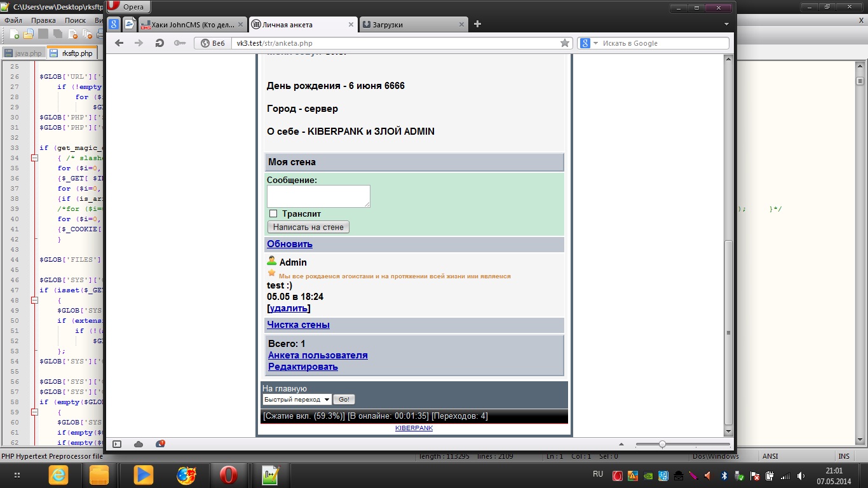Open the Action Center flag tray icon

point(754,475)
